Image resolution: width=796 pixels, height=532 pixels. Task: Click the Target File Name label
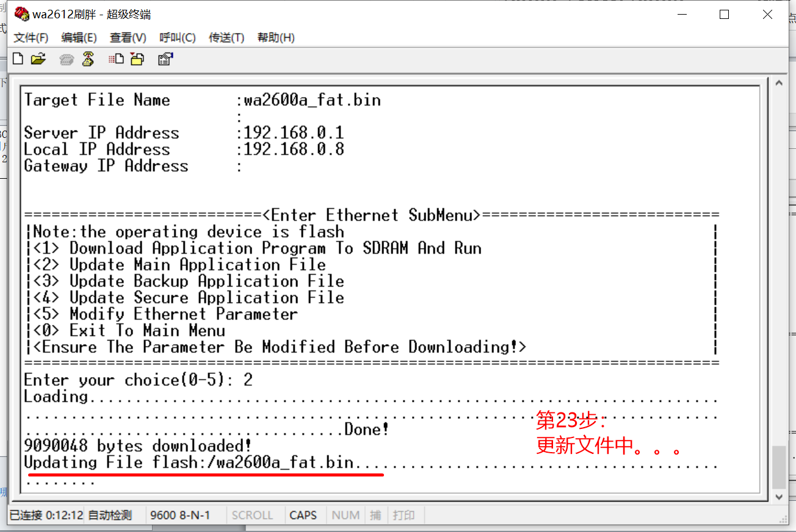point(97,101)
